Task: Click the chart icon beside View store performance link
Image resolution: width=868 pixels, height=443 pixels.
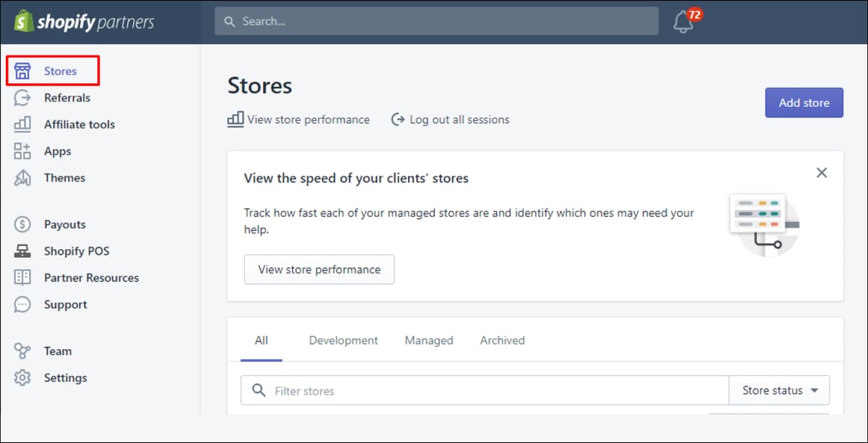Action: click(x=236, y=119)
